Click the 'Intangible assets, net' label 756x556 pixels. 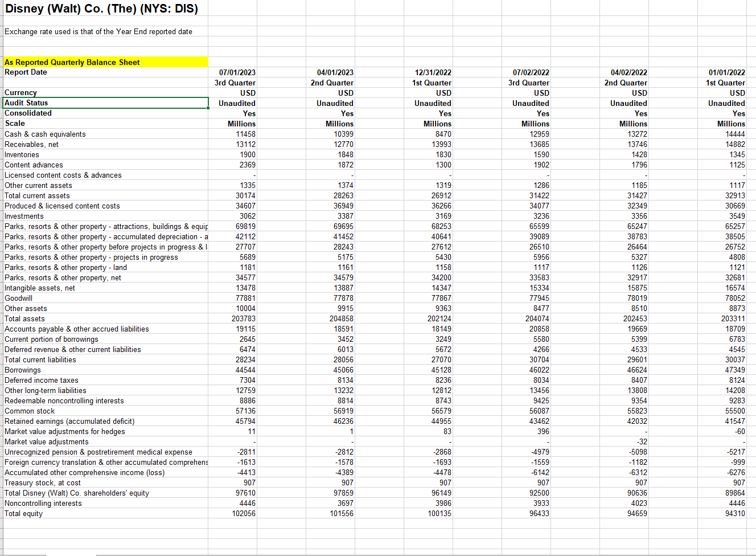pos(40,288)
